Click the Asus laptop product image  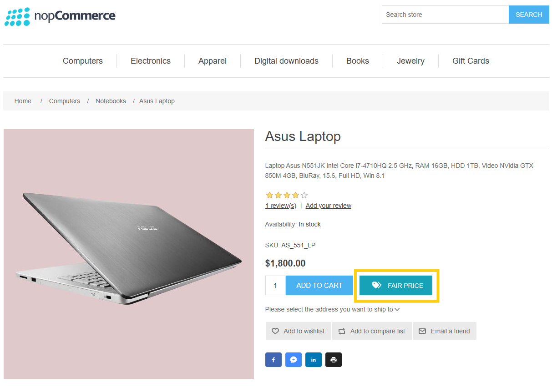(x=129, y=254)
